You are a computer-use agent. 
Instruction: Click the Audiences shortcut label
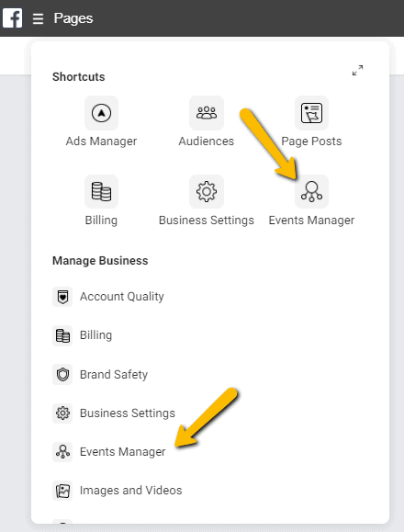[x=207, y=141]
